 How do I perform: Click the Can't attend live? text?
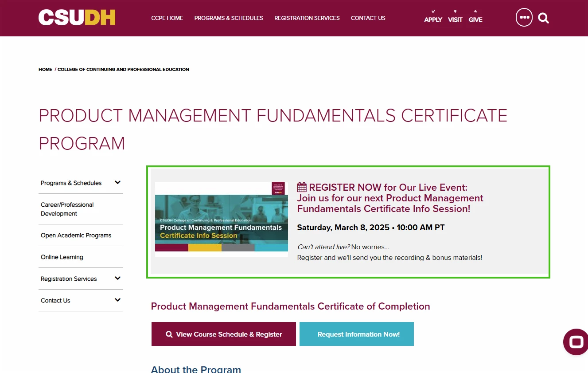[323, 247]
